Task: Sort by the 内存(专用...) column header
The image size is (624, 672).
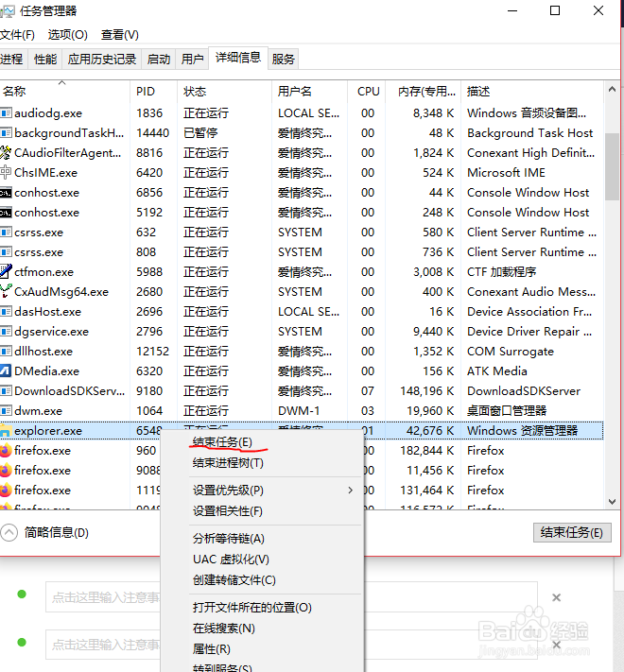Action: click(424, 91)
